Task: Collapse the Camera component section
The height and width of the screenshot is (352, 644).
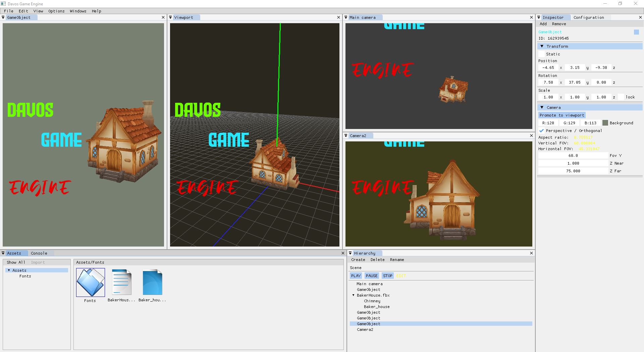Action: click(x=542, y=107)
